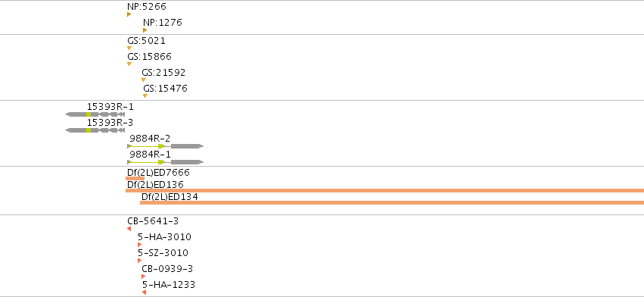Select the 9884R-1 transcript glyph

point(165,162)
